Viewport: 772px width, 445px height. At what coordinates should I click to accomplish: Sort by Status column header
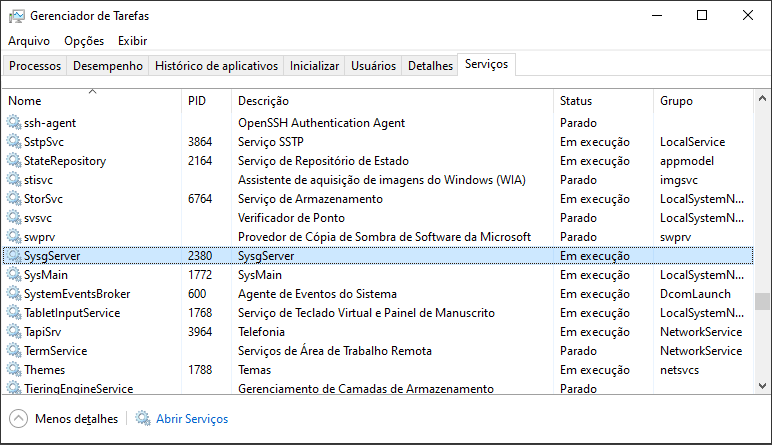604,100
